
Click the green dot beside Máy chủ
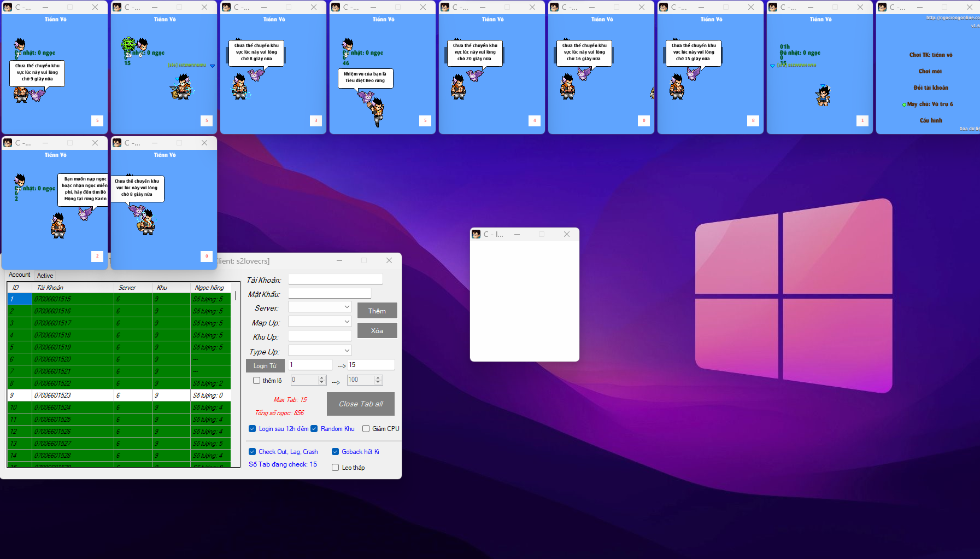point(904,104)
